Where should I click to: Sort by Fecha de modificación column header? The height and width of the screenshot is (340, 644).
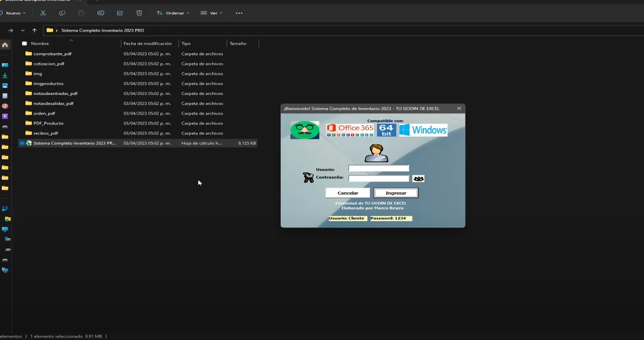click(147, 43)
